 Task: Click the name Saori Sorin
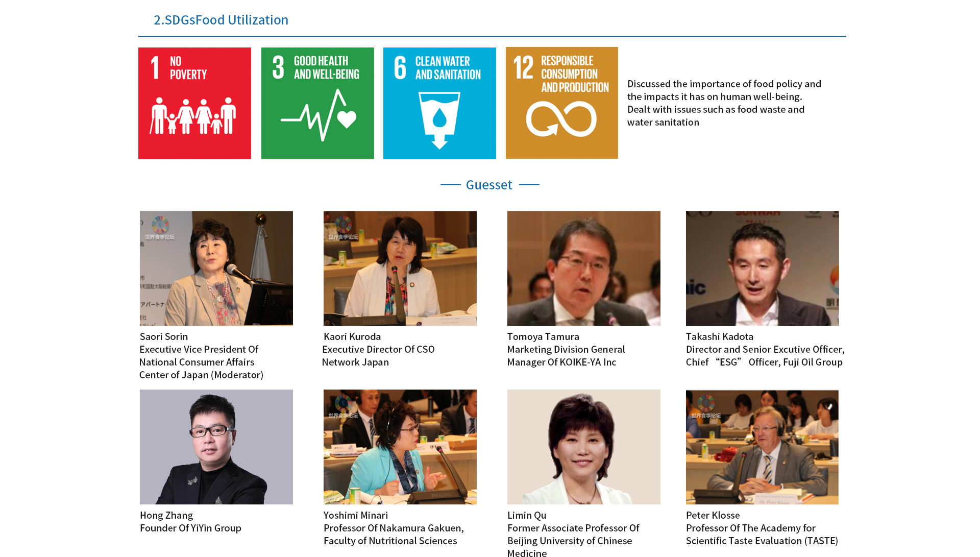point(164,336)
